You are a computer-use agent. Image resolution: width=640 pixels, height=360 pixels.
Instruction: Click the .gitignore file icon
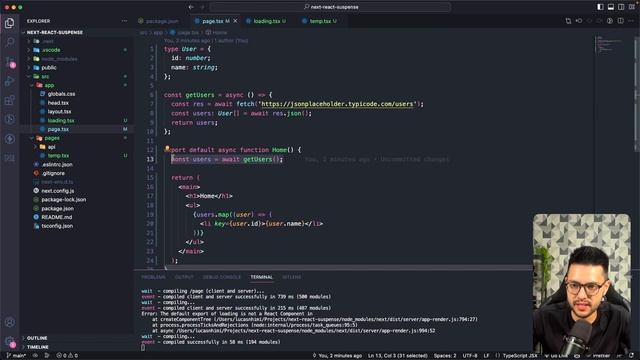(x=36, y=173)
